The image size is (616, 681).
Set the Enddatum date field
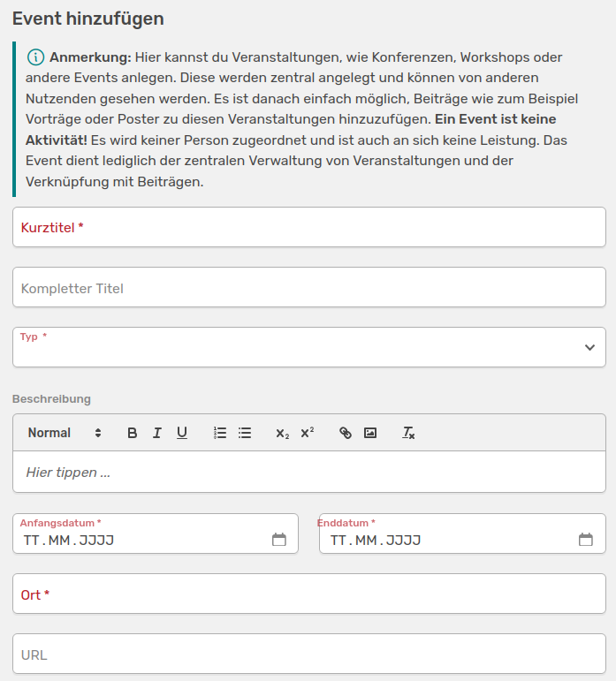462,533
